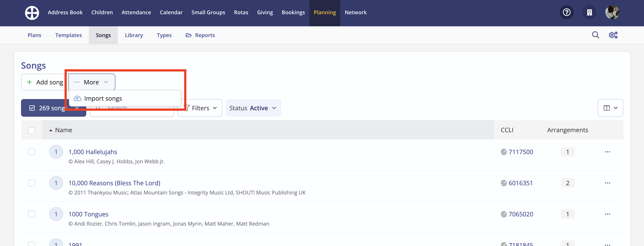Viewport: 644px width, 246px height.
Task: Switch to the Library tab
Action: (134, 35)
